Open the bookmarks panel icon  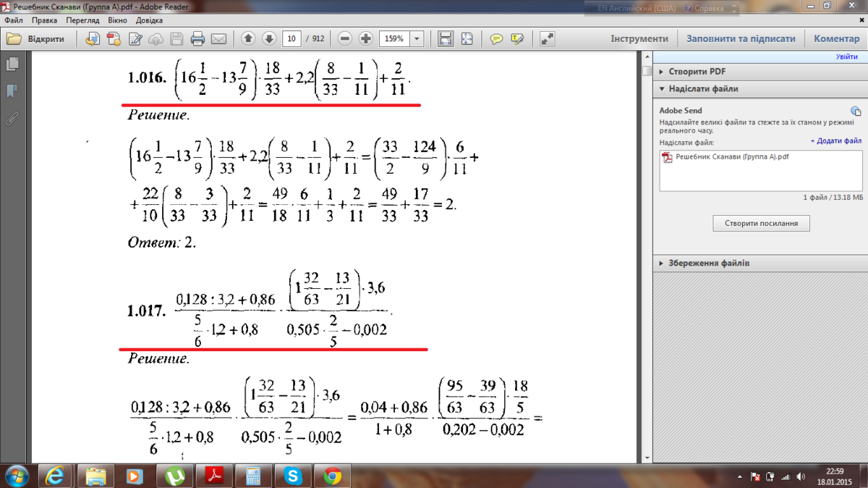tap(12, 91)
